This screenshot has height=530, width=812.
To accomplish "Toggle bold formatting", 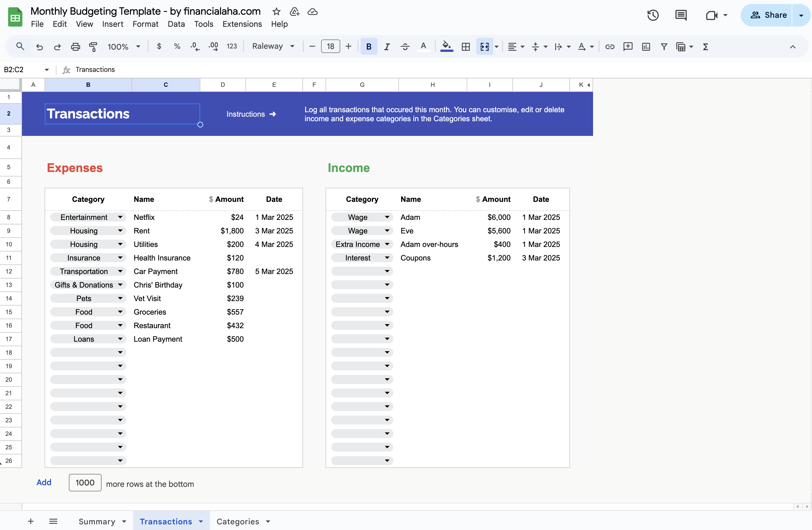I will (369, 46).
